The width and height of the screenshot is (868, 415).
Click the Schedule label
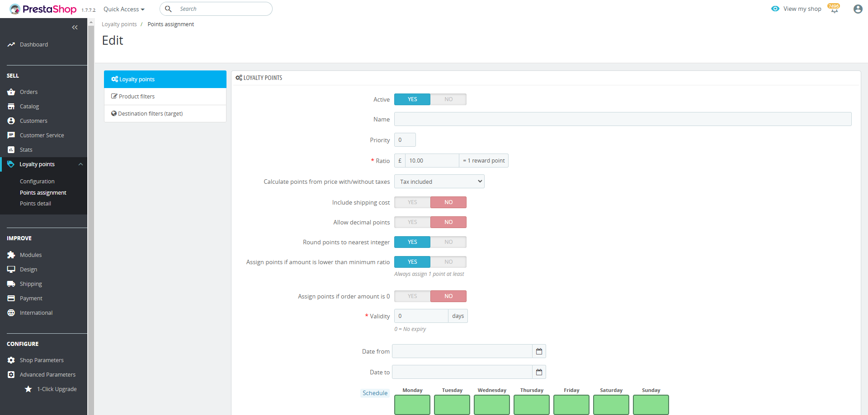point(375,393)
